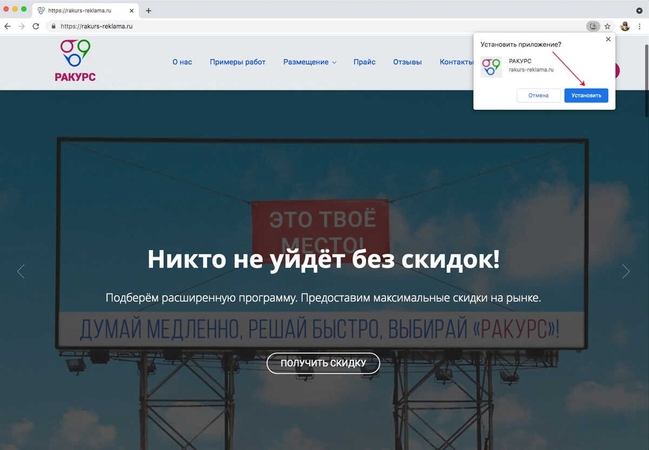Click the Установить приложение? popup title
Viewport: 649px width, 450px height.
[521, 44]
